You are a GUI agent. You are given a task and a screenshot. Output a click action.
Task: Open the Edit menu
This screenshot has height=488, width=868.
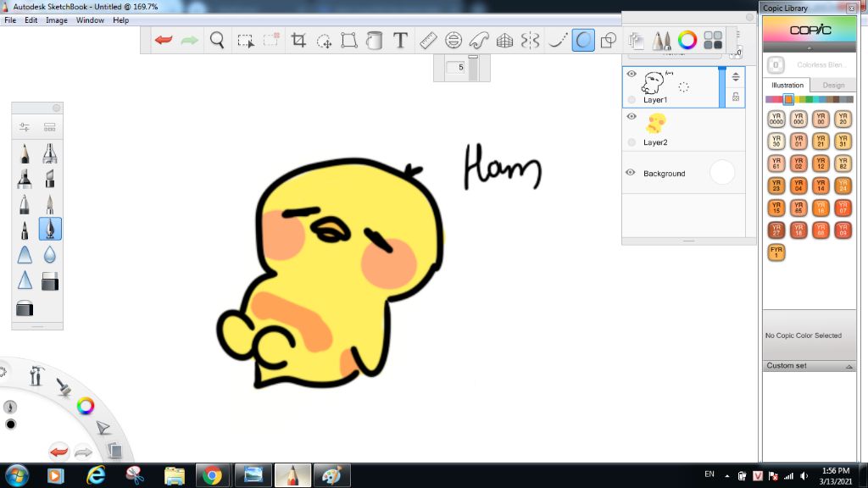point(31,20)
